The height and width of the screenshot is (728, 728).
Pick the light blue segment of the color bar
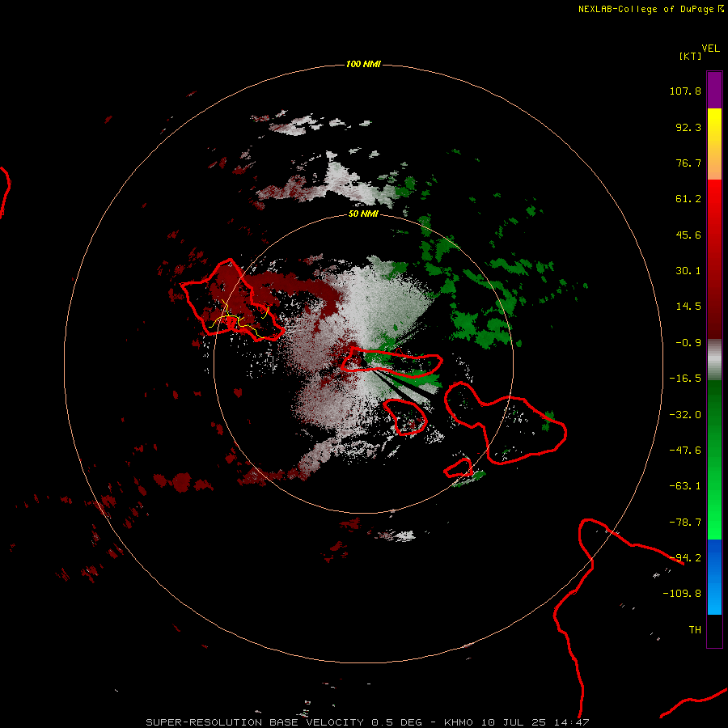(714, 597)
